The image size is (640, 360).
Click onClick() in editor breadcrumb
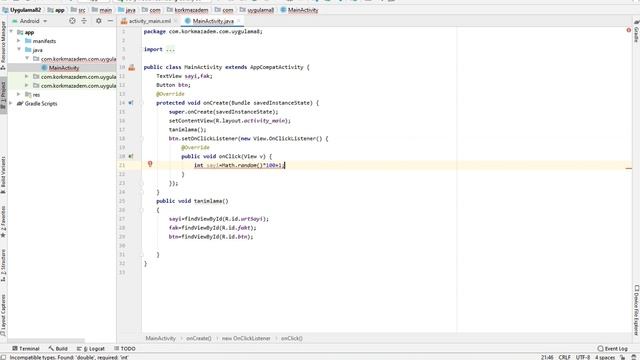point(292,338)
